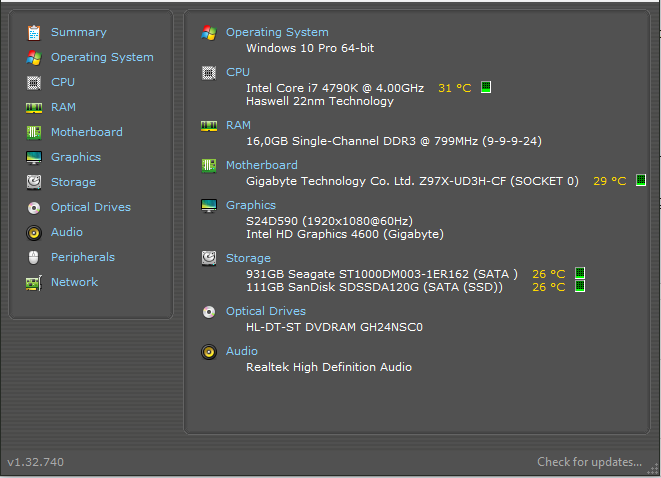Select Graphics in the sidebar
The width and height of the screenshot is (661, 478).
[x=76, y=157]
